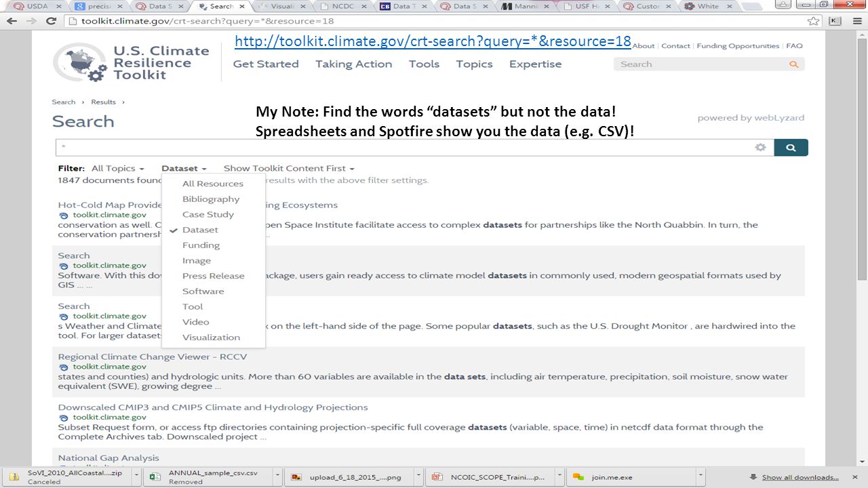Image resolution: width=868 pixels, height=488 pixels.
Task: Choose Image resource type
Action: [213, 260]
